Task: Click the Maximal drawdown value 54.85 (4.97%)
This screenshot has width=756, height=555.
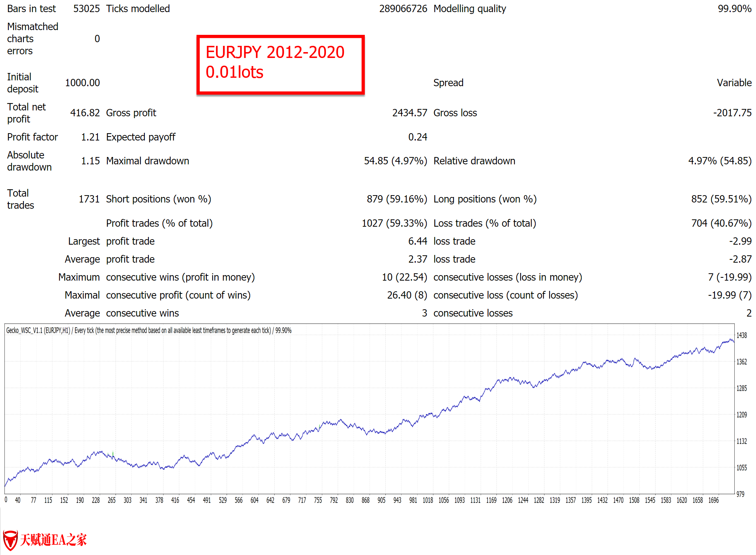Action: pyautogui.click(x=395, y=161)
